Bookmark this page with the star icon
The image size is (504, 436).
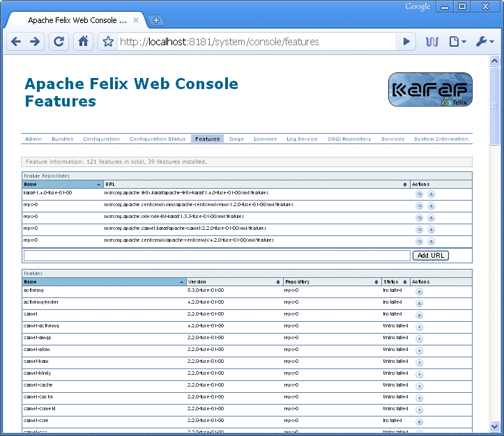tap(108, 41)
